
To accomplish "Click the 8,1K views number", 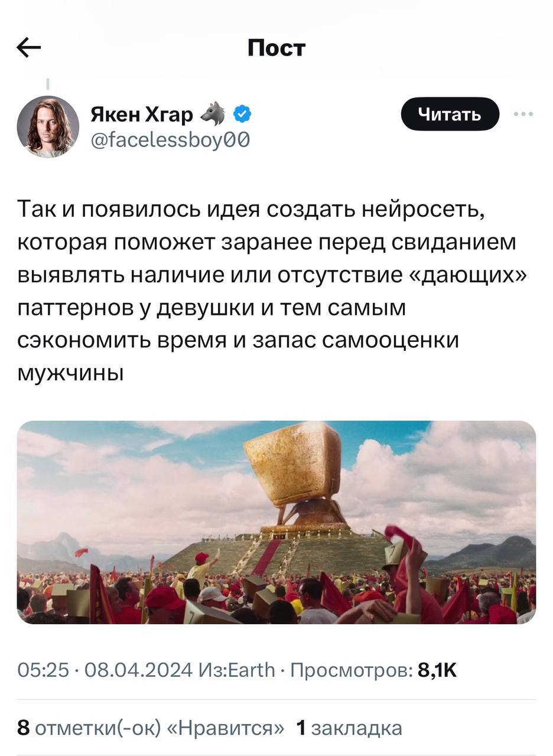I will pos(437,670).
